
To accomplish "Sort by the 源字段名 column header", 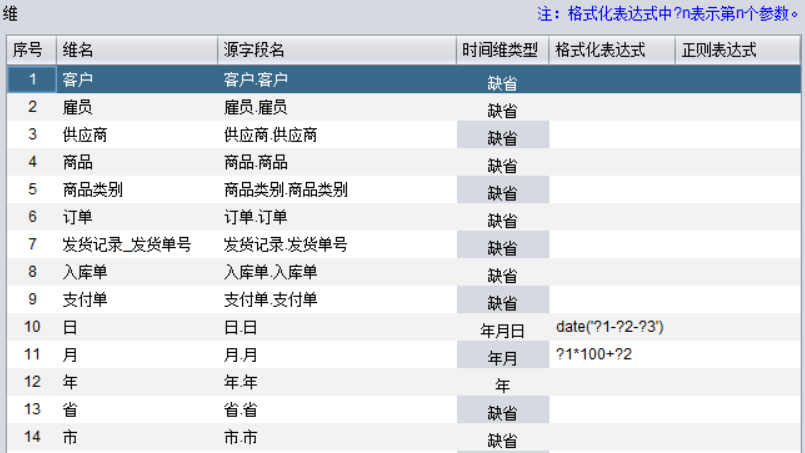I will (335, 50).
